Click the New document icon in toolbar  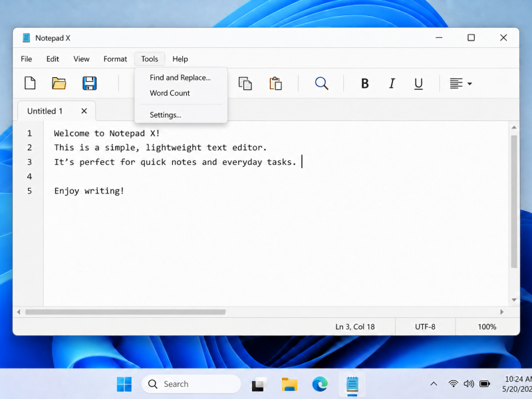pos(30,83)
